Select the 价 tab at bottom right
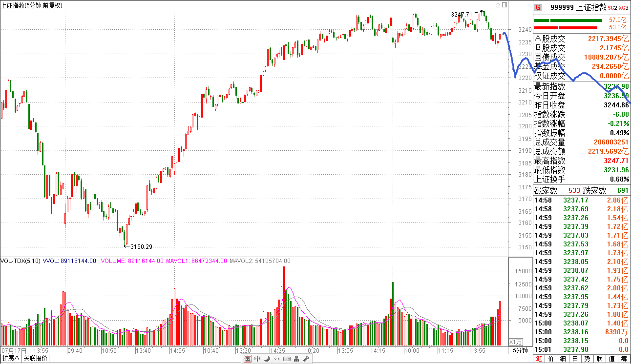Image resolution: width=631 pixels, height=364 pixels. click(551, 359)
